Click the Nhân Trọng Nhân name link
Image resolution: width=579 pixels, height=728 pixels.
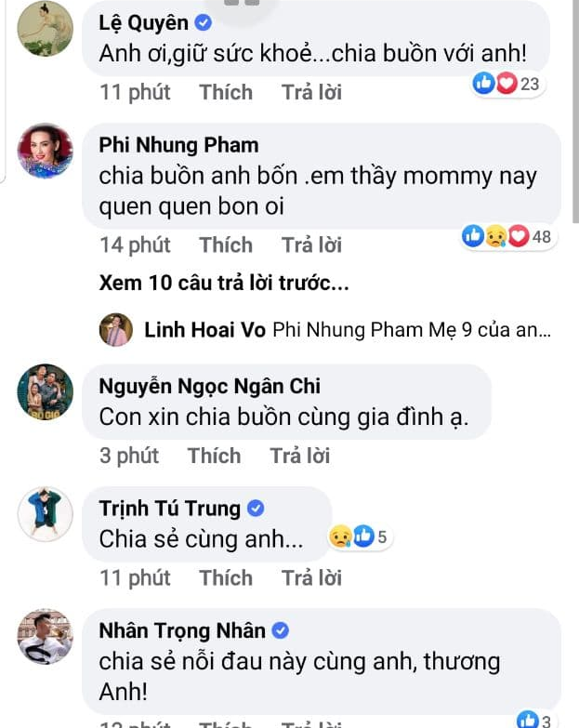point(182,630)
